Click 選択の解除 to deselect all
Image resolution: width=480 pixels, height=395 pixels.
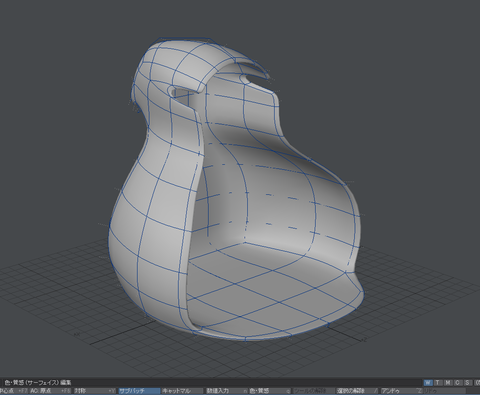(x=357, y=391)
